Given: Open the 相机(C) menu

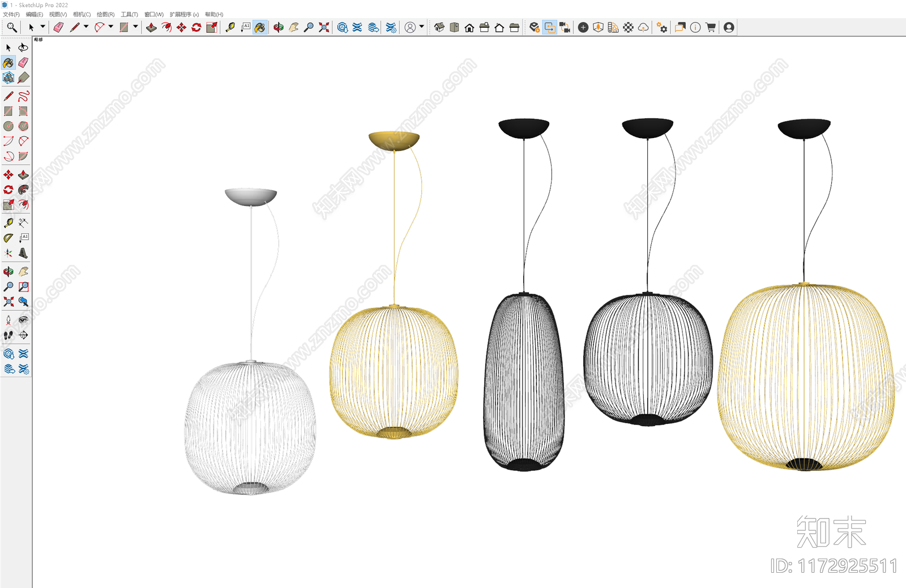Looking at the screenshot, I should click(82, 15).
